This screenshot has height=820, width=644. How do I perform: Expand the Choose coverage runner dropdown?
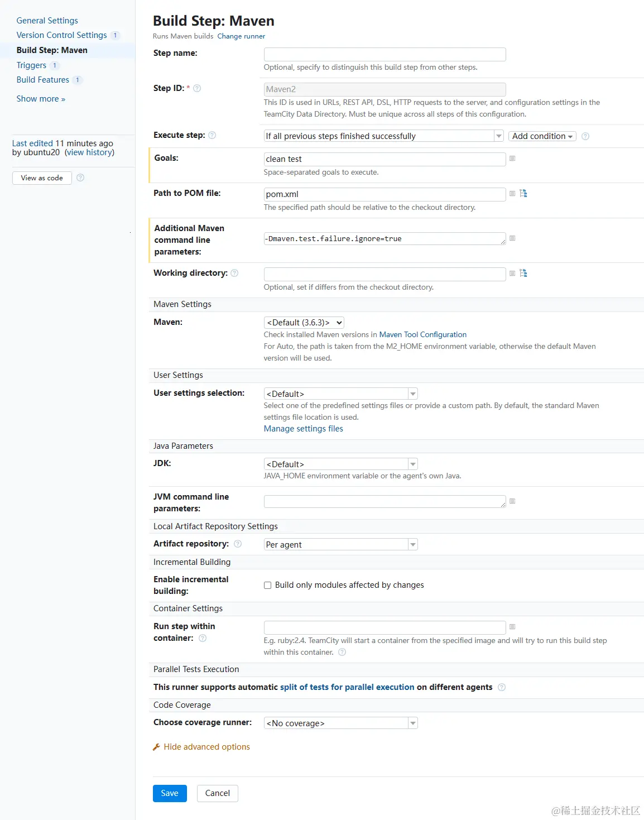click(x=340, y=723)
